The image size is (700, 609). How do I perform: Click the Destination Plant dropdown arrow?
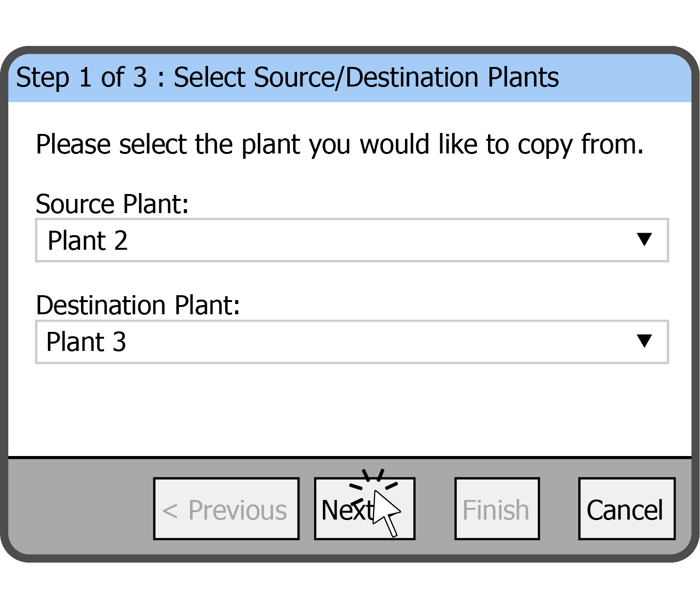pyautogui.click(x=645, y=342)
